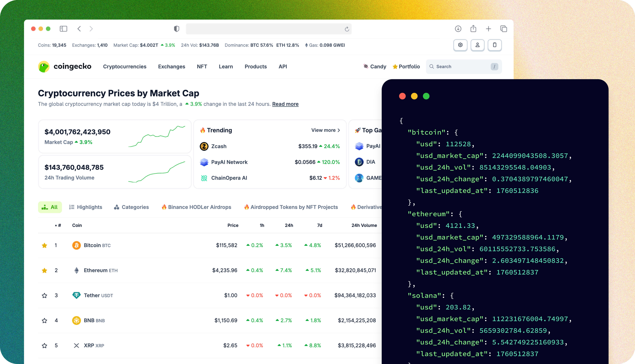Toggle the browser sidebar icon
Viewport: 635px width, 364px height.
pos(63,29)
